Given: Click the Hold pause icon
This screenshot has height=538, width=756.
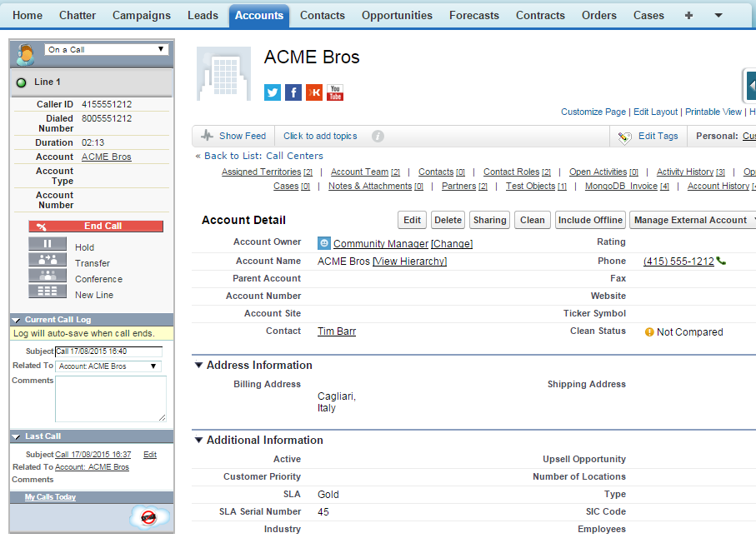Looking at the screenshot, I should [x=48, y=244].
